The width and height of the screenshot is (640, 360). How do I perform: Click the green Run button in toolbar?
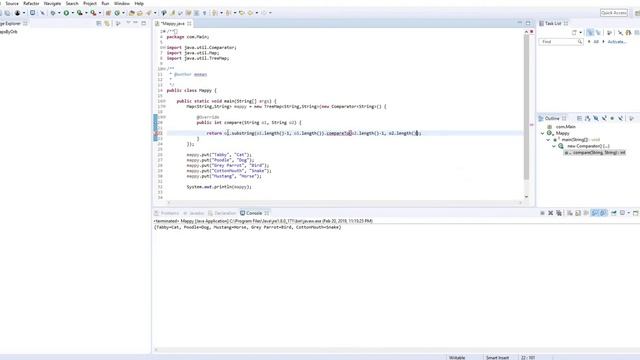[x=67, y=13]
